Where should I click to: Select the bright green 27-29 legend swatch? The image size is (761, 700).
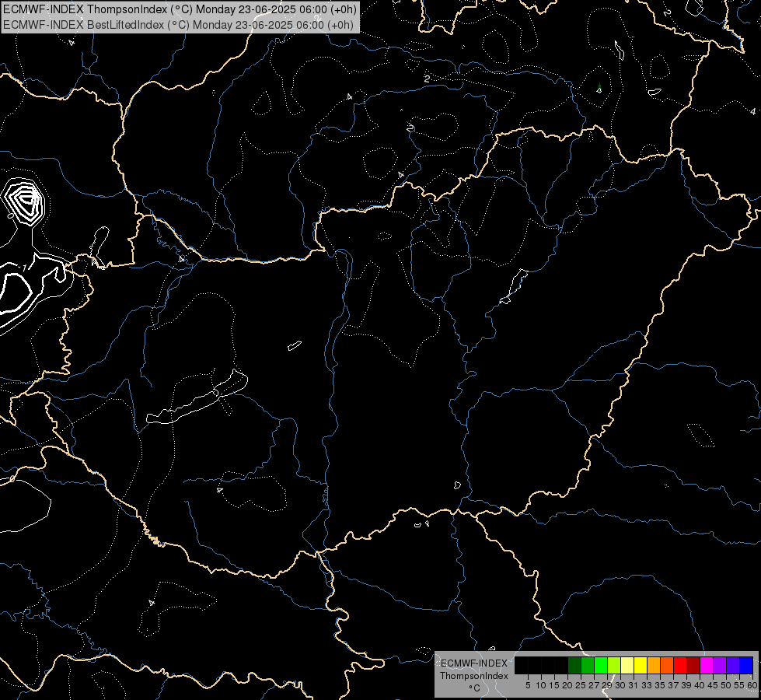(601, 665)
